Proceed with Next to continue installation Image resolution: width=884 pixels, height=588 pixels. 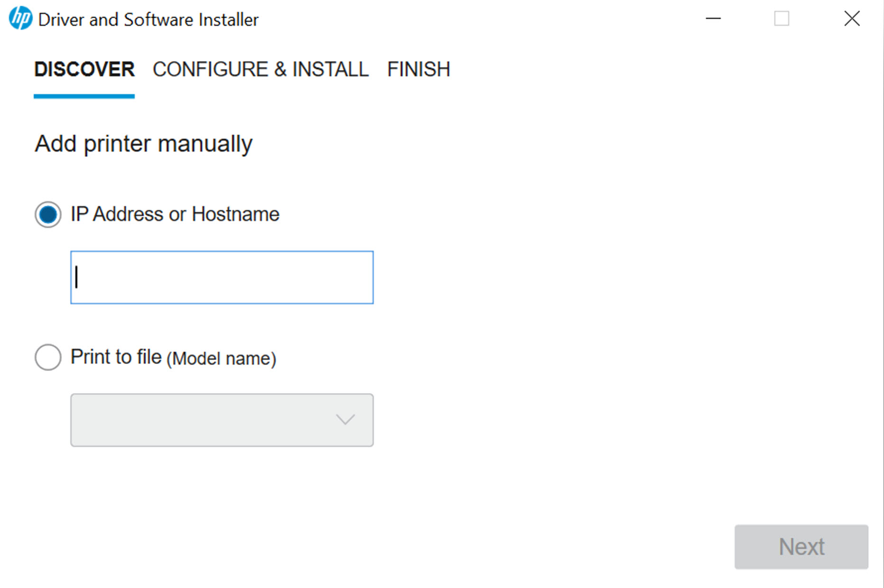pyautogui.click(x=801, y=547)
